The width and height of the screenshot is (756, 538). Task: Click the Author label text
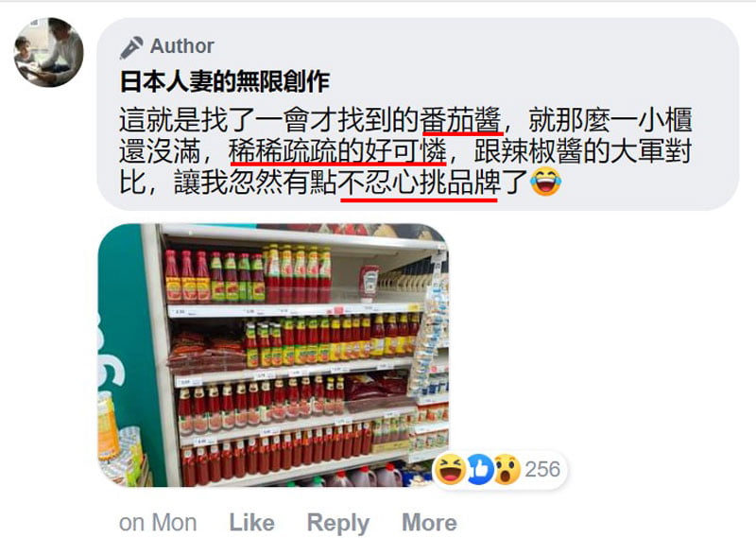181,46
